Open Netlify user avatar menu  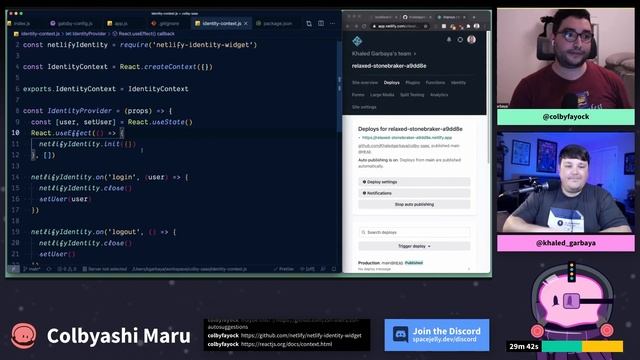[x=471, y=40]
